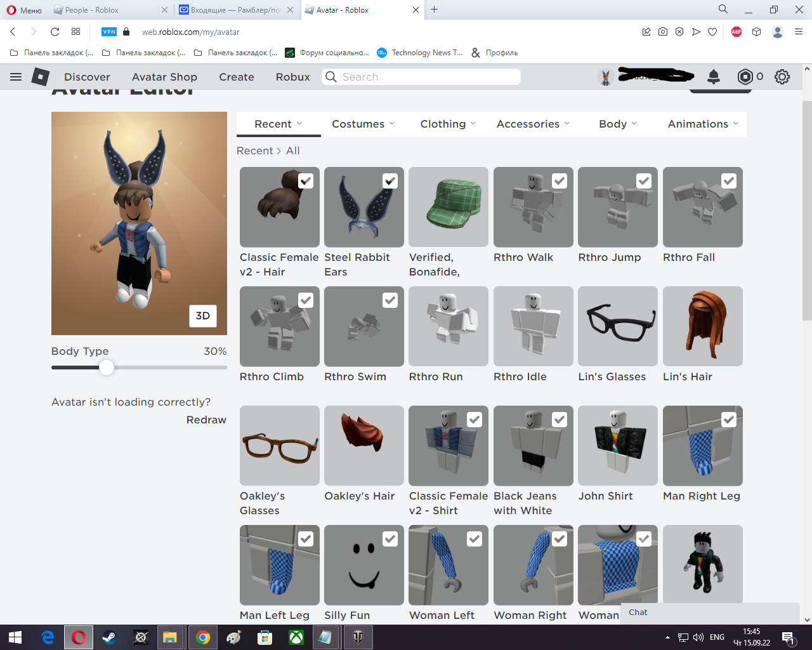Image resolution: width=812 pixels, height=650 pixels.
Task: Open the Roblox hamburger navigation menu
Action: (x=16, y=77)
